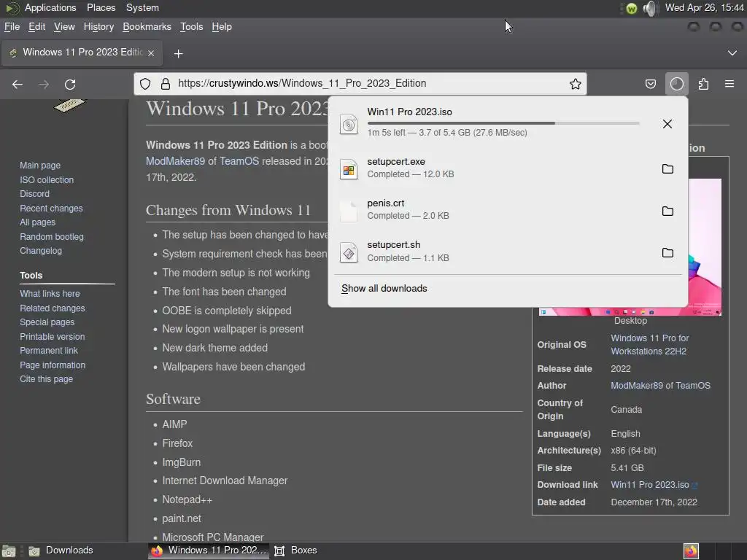Image resolution: width=747 pixels, height=560 pixels.
Task: Go to Main page link
Action: tap(40, 166)
